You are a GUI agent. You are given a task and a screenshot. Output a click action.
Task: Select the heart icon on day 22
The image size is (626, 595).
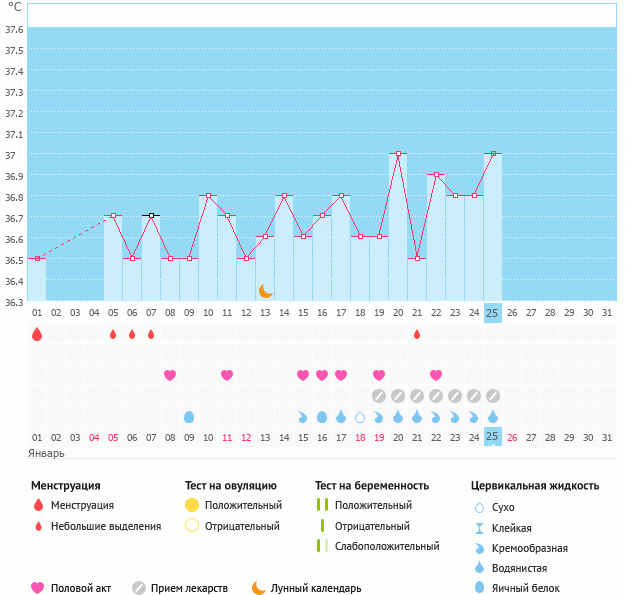[436, 375]
